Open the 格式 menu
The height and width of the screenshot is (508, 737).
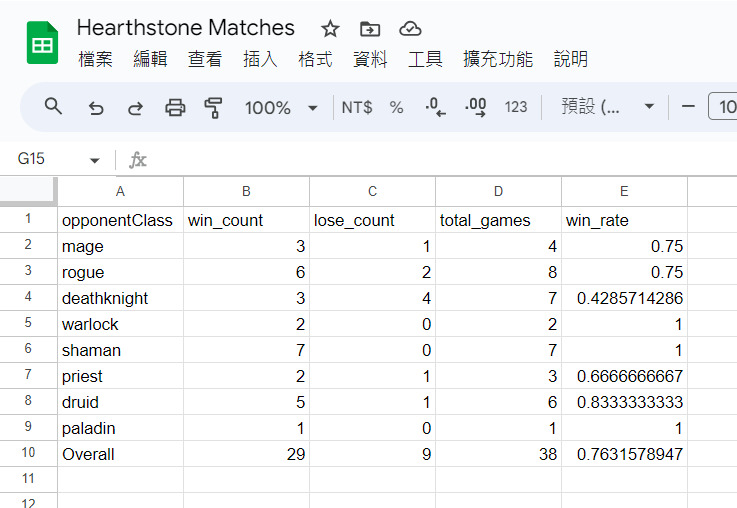[315, 60]
